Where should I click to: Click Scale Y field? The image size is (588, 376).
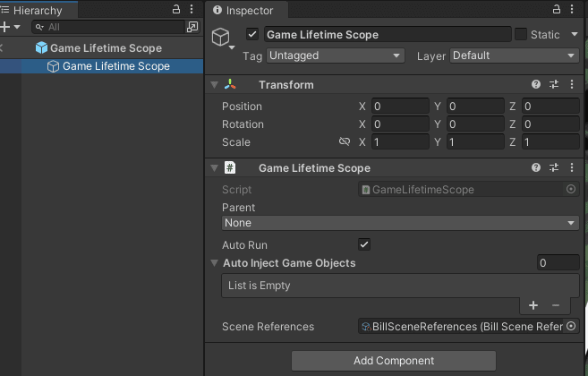pos(475,142)
